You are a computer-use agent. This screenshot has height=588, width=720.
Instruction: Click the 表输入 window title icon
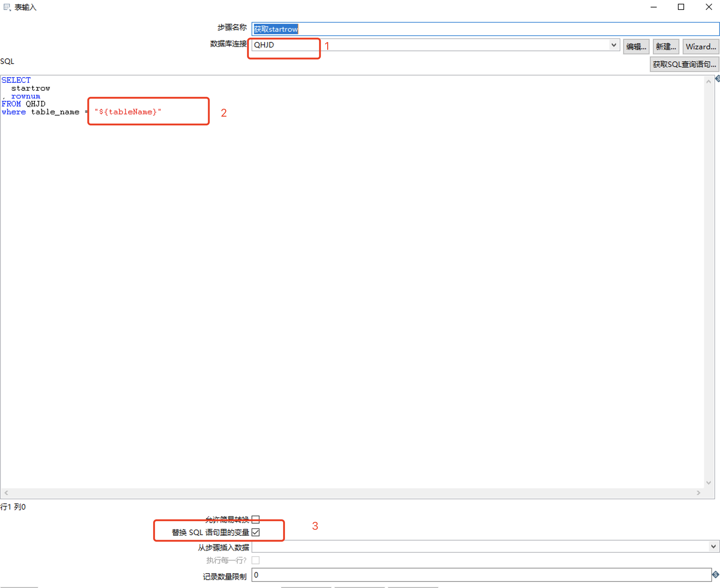coord(7,7)
